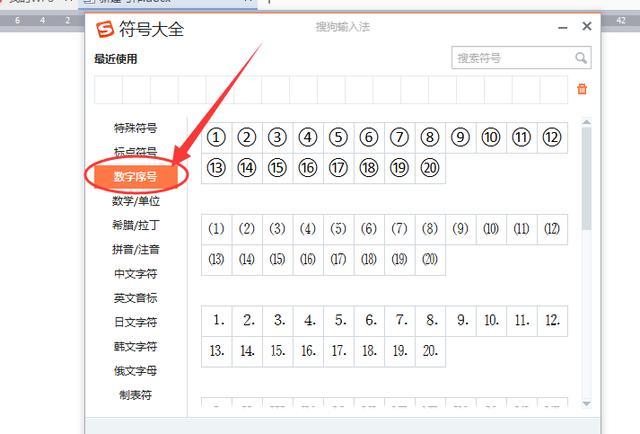The height and width of the screenshot is (434, 640).
Task: Insert circled number ⑲
Action: click(399, 168)
